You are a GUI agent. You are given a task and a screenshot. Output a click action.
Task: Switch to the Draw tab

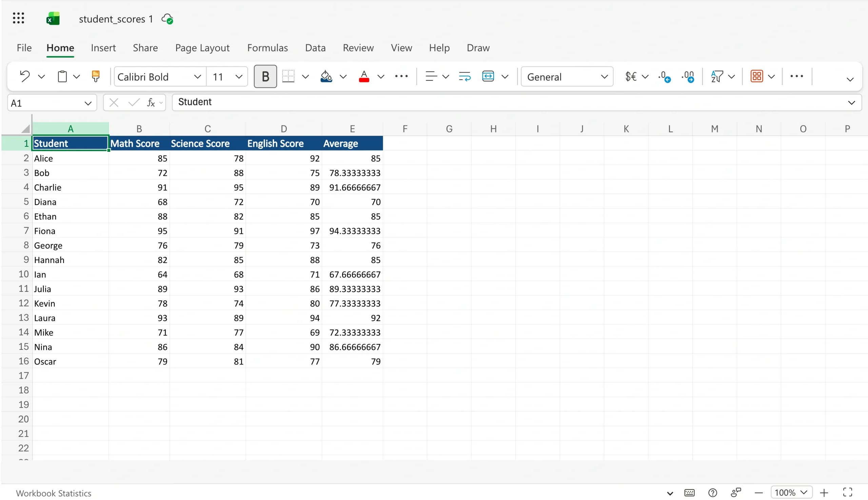(x=478, y=48)
